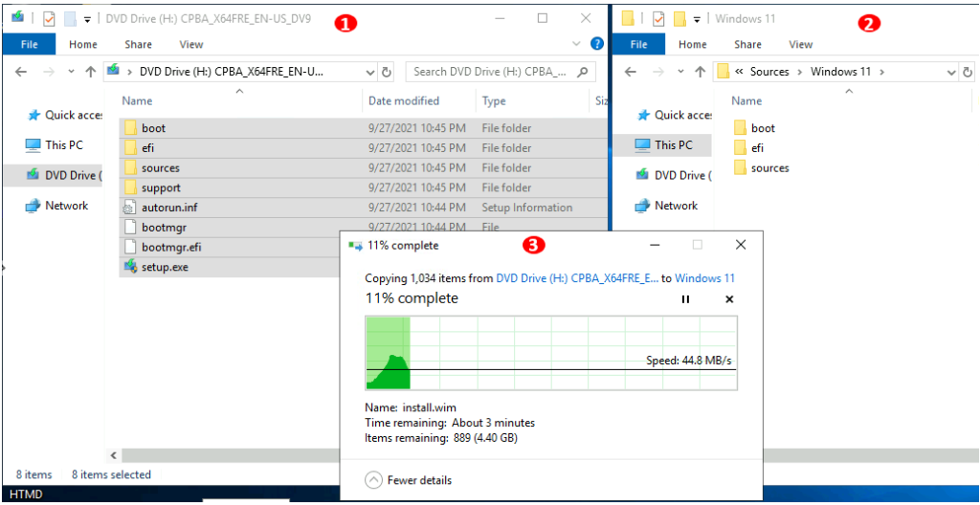Cancel the copy with the X icon
The height and width of the screenshot is (505, 980).
(729, 299)
